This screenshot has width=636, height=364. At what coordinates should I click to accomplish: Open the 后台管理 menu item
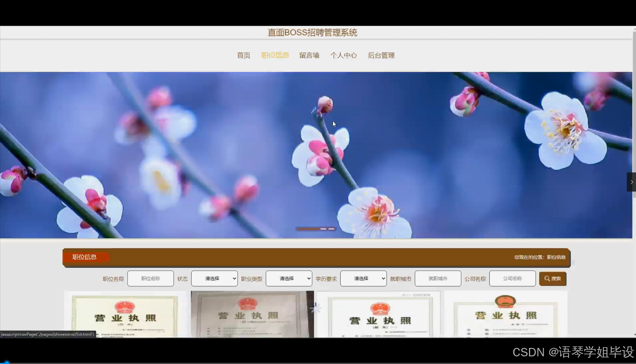coord(381,55)
